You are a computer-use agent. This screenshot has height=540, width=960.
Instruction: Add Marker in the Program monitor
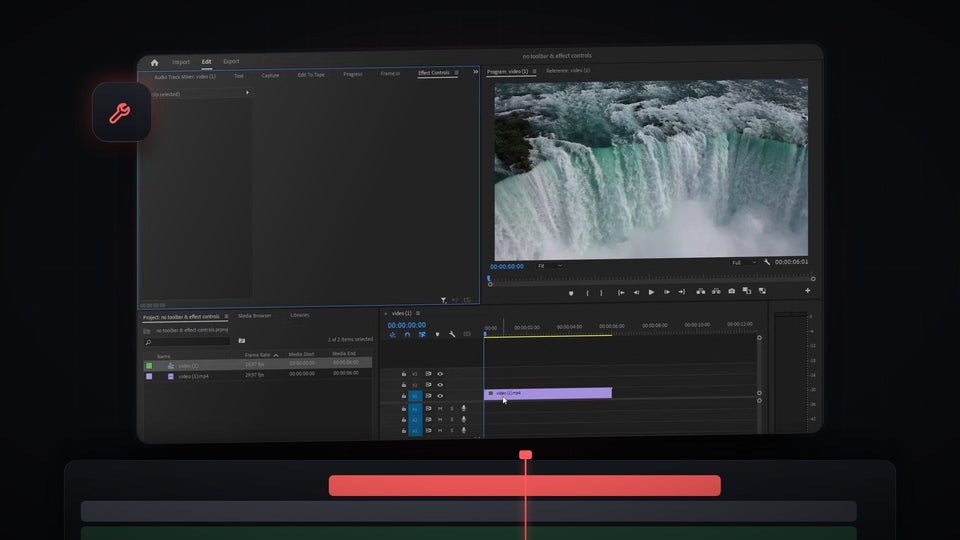click(x=571, y=293)
